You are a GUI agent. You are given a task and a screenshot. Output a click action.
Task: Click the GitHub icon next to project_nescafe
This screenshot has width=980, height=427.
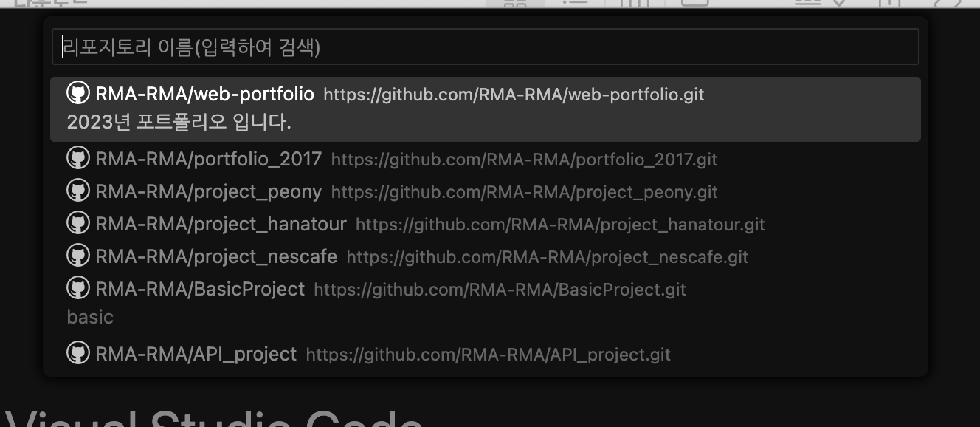click(x=78, y=256)
